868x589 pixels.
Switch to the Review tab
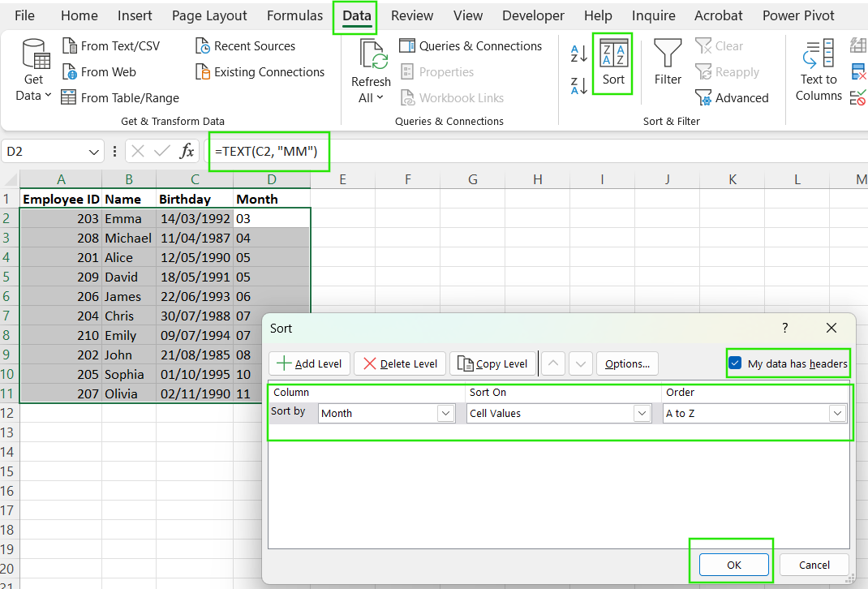[x=412, y=15]
